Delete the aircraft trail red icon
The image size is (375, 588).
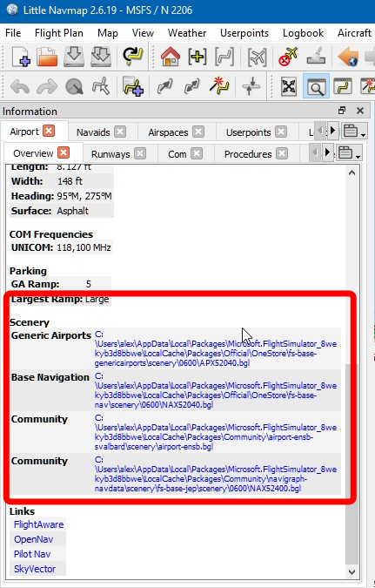point(288,57)
